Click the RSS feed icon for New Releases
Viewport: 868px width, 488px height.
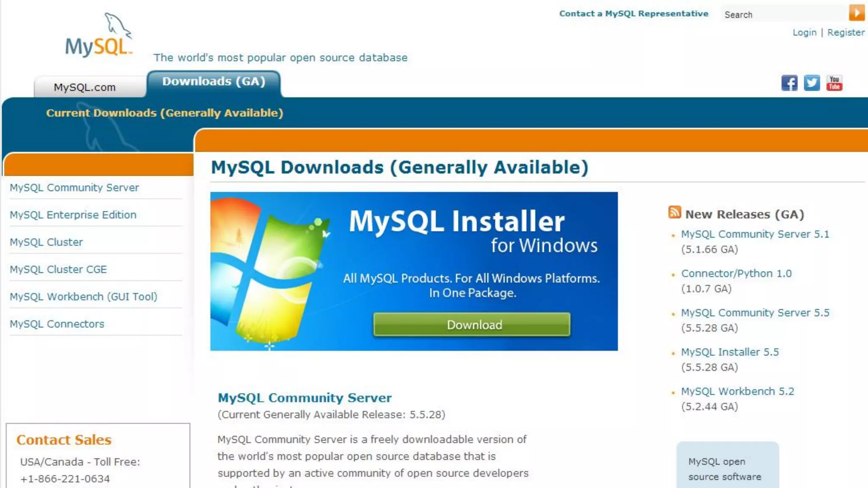(674, 212)
